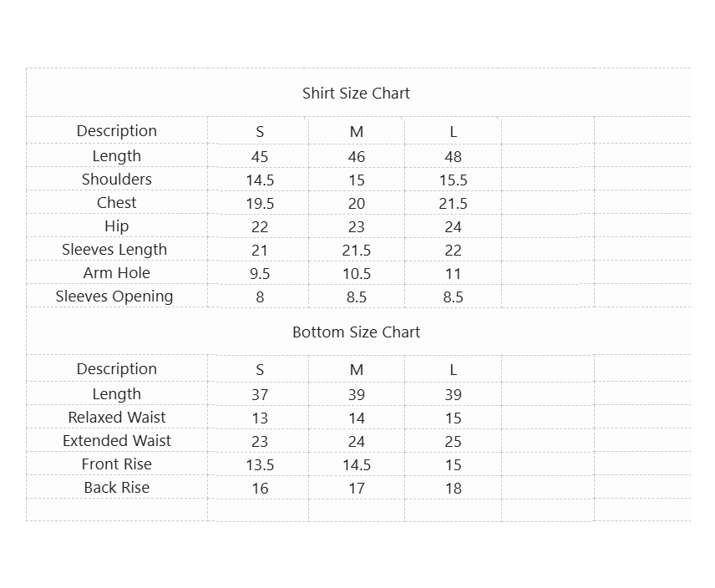Click the Front Rise row label
The image size is (715, 588).
[117, 464]
